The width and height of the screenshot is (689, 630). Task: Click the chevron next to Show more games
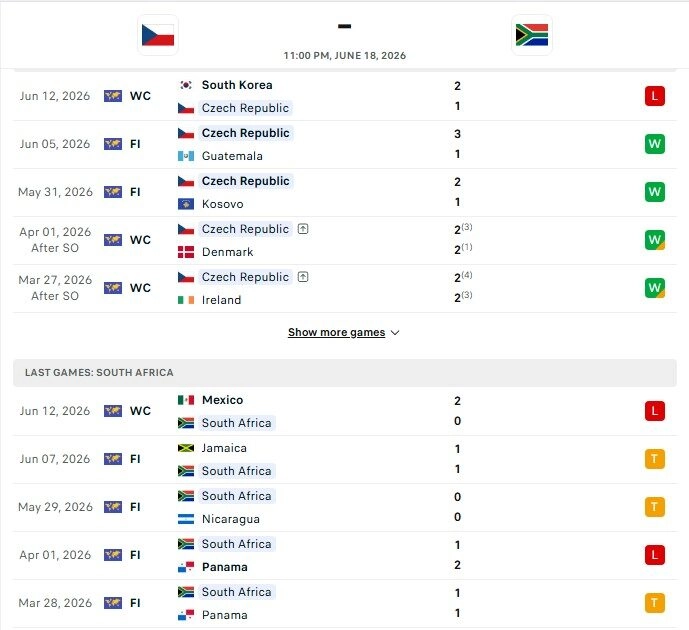tap(395, 333)
